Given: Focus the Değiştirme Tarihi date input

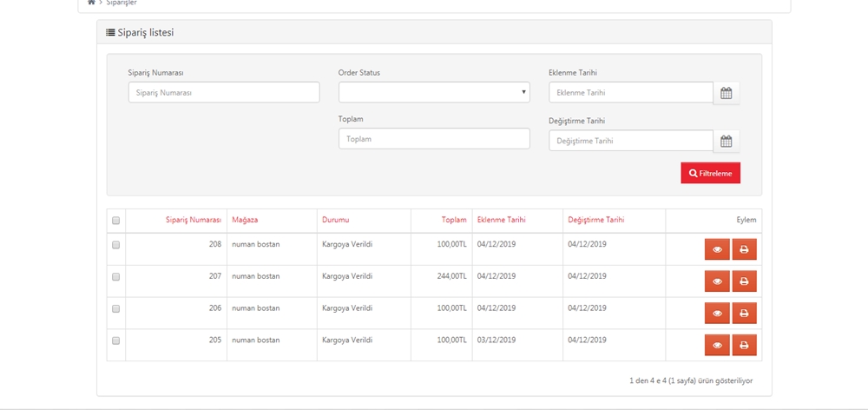Looking at the screenshot, I should click(631, 141).
